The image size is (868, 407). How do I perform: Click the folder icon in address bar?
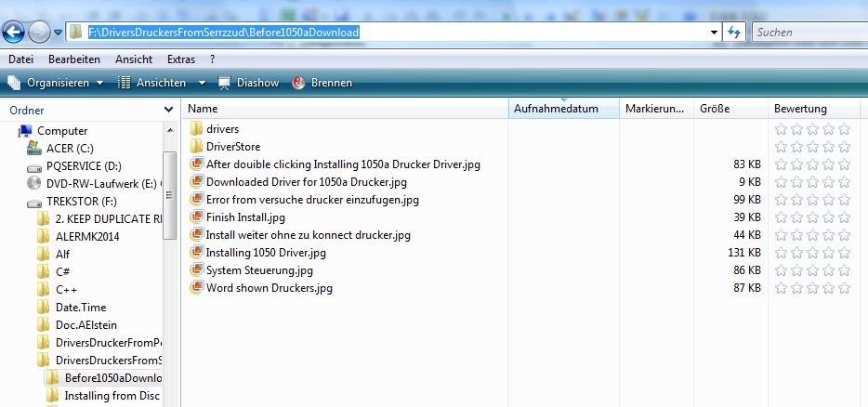click(76, 33)
